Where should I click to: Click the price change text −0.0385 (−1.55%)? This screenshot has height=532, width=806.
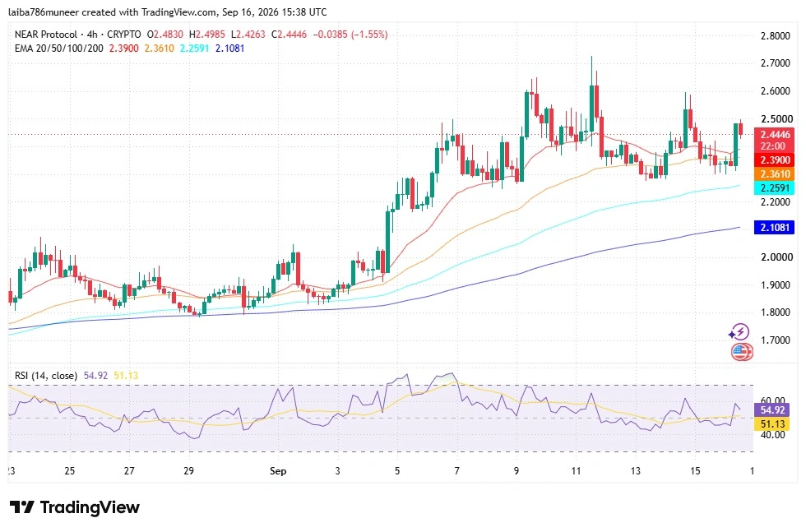click(350, 35)
